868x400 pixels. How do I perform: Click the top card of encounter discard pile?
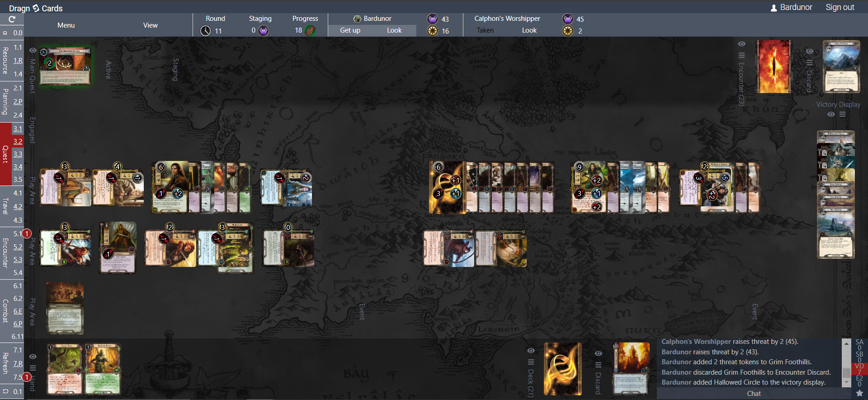[x=841, y=67]
